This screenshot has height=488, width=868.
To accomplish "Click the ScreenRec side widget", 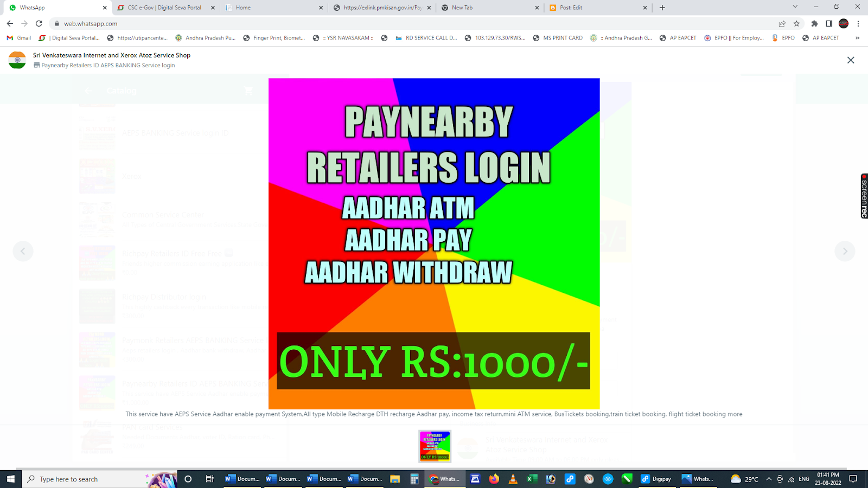I will 864,196.
